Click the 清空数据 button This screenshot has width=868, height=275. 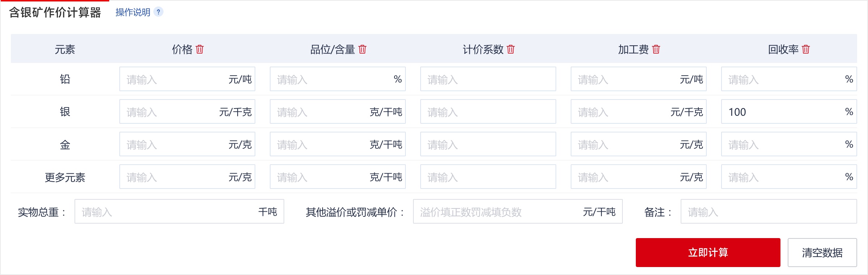click(x=822, y=253)
